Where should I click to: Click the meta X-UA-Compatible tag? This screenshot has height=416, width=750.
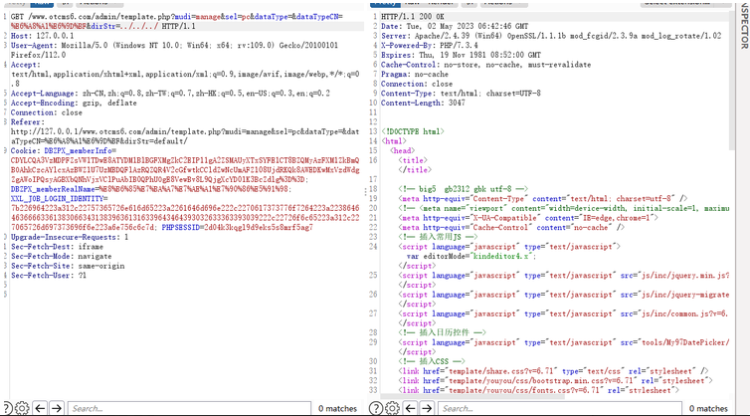tap(528, 218)
